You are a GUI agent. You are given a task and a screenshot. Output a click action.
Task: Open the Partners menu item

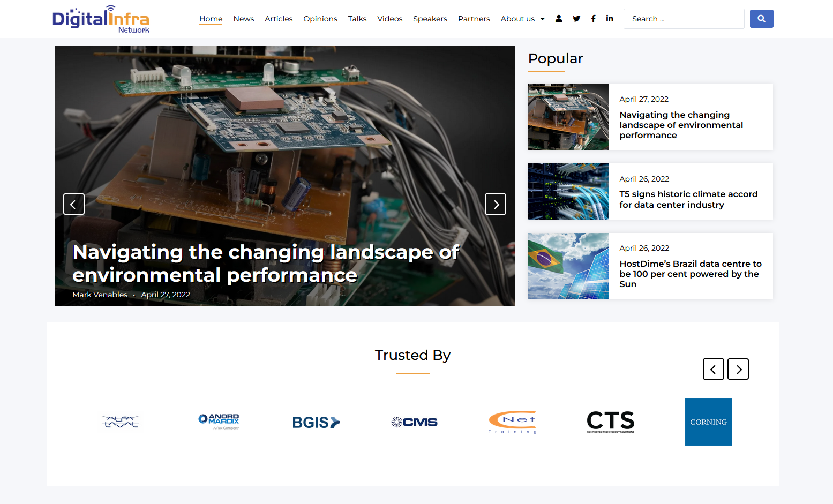pos(474,19)
